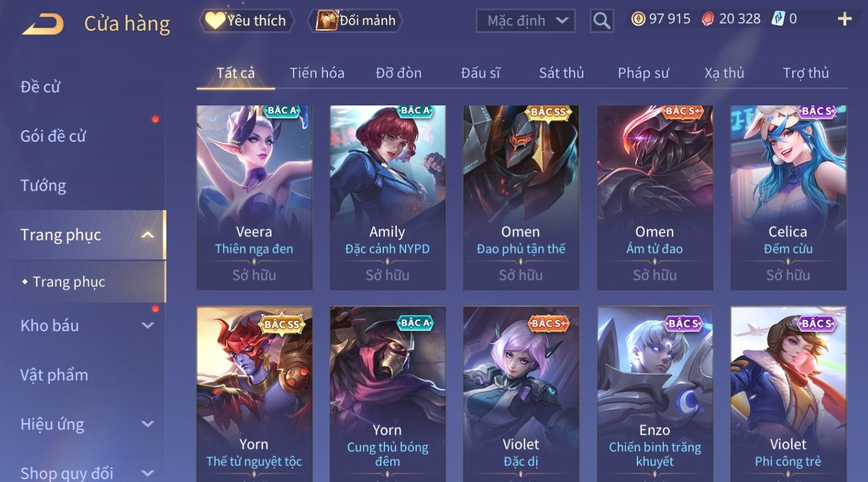868x482 pixels.
Task: Tap the red gem icon
Action: coord(708,19)
